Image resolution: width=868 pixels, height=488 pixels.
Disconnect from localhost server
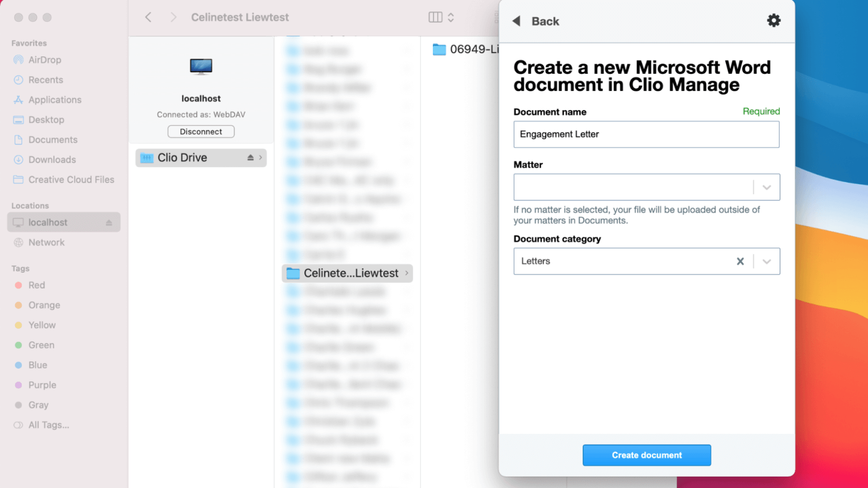201,132
